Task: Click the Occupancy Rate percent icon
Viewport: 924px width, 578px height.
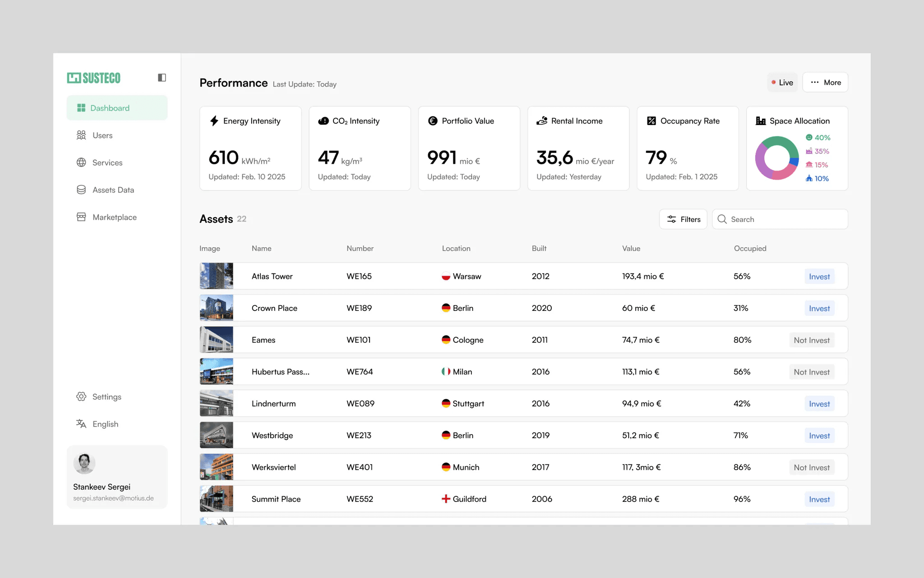Action: [x=651, y=121]
